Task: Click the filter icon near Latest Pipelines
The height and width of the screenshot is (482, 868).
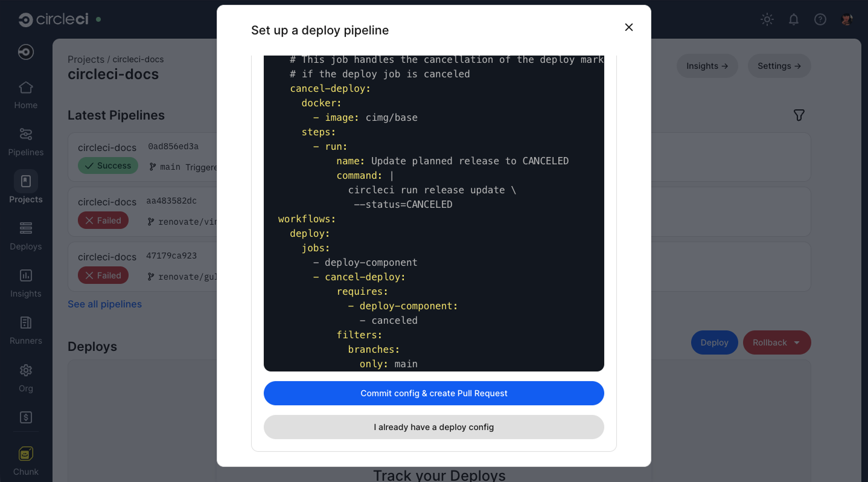Action: (x=799, y=115)
